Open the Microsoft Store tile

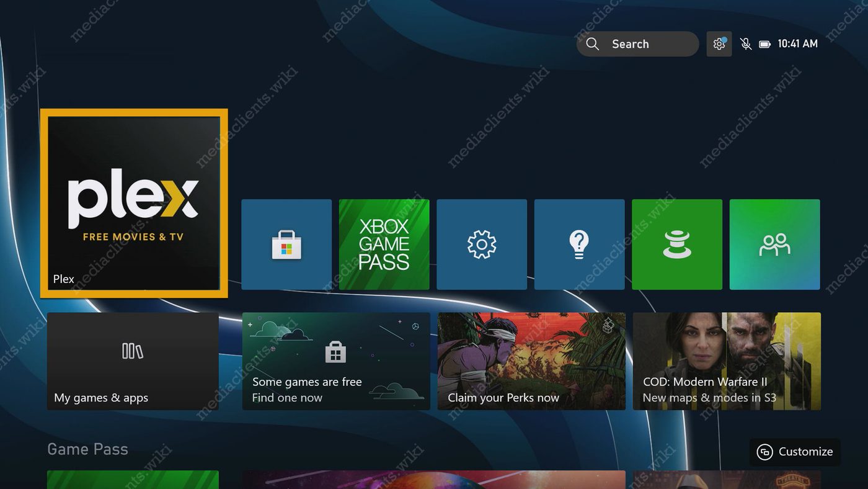pos(286,244)
